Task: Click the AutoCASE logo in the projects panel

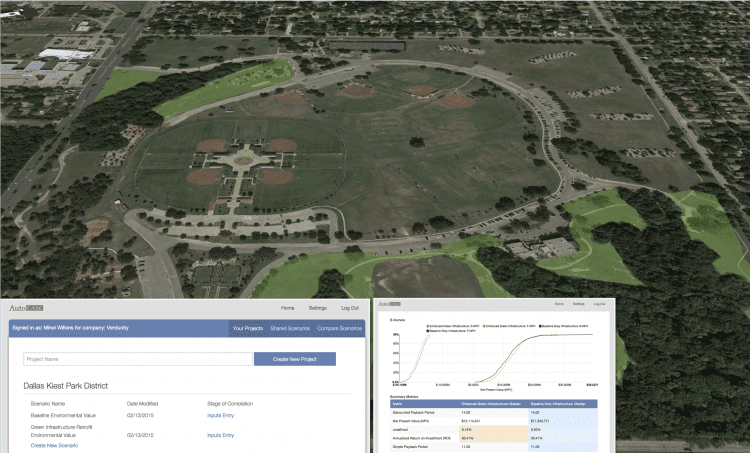Action: 26,308
